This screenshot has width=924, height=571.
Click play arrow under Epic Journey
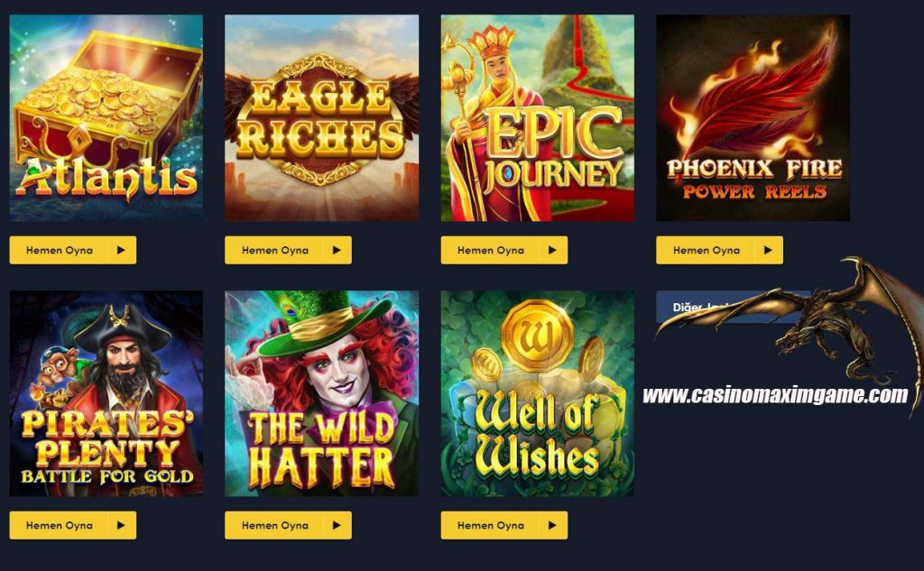pyautogui.click(x=552, y=250)
